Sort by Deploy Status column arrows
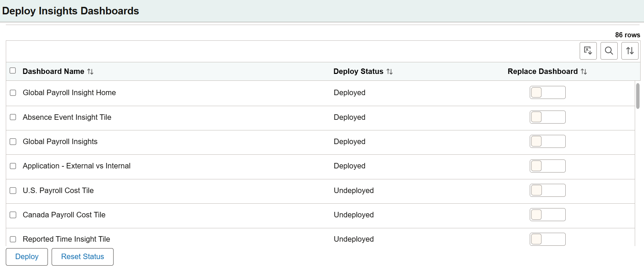644x268 pixels. (x=390, y=72)
